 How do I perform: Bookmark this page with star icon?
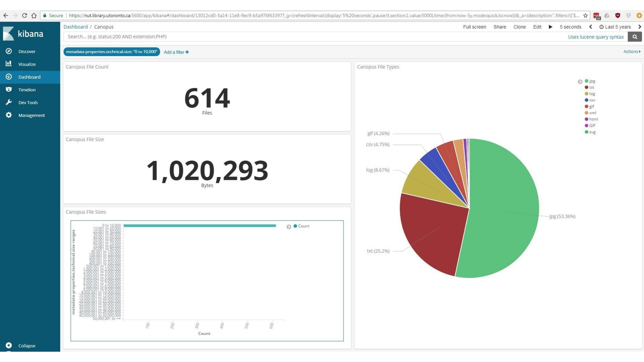tap(585, 15)
